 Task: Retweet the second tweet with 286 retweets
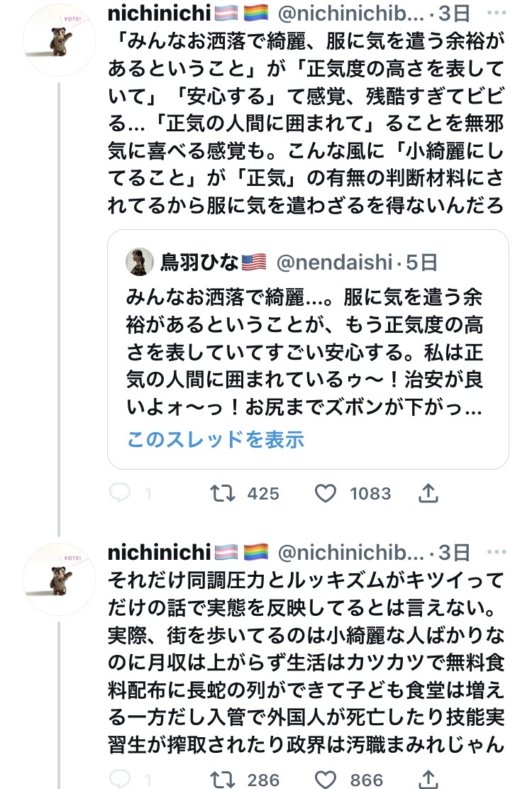[x=223, y=780]
